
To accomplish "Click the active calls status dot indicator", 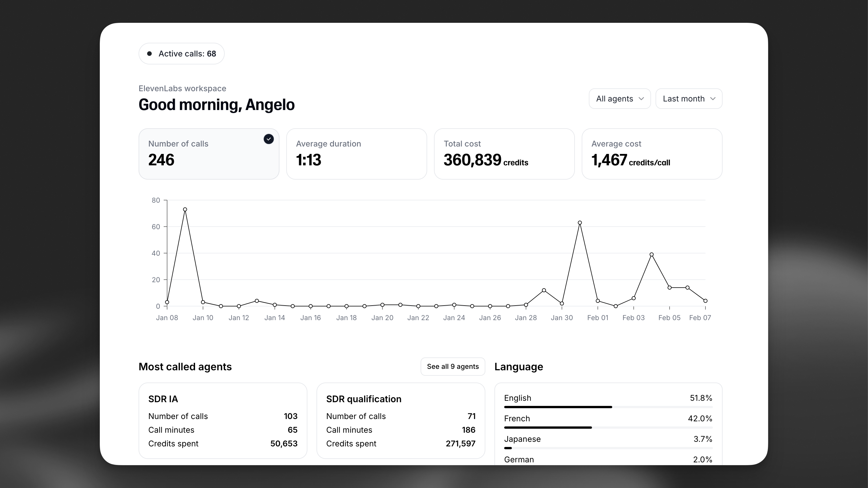I will [150, 53].
